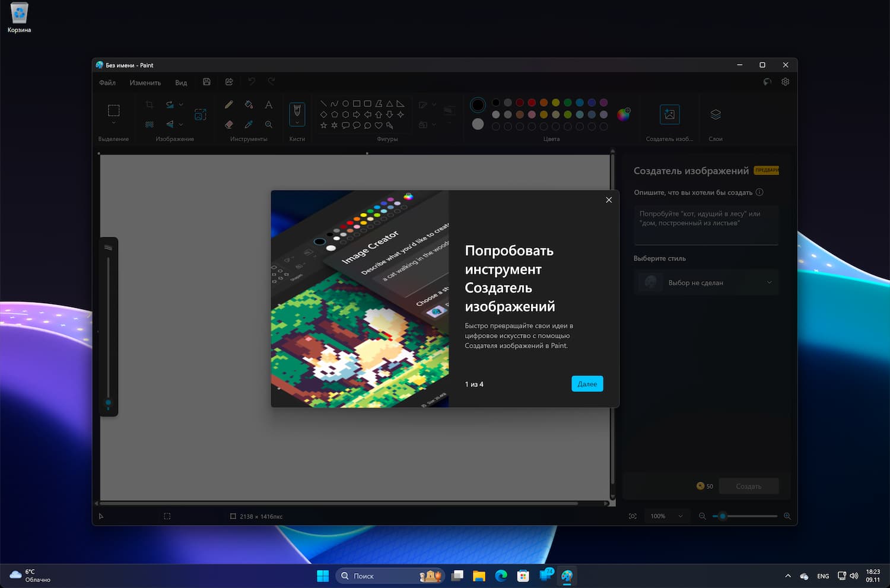Select the rectangular selection tool
The image size is (890, 588).
click(x=113, y=110)
